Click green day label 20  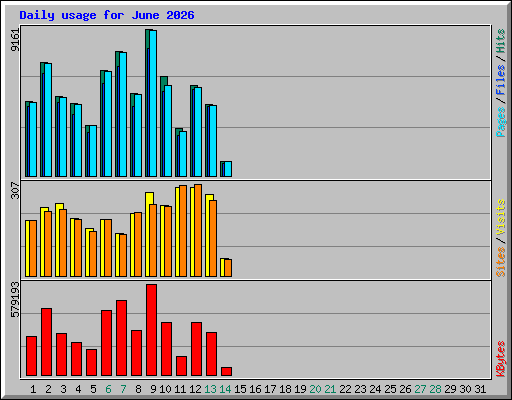click(x=315, y=389)
